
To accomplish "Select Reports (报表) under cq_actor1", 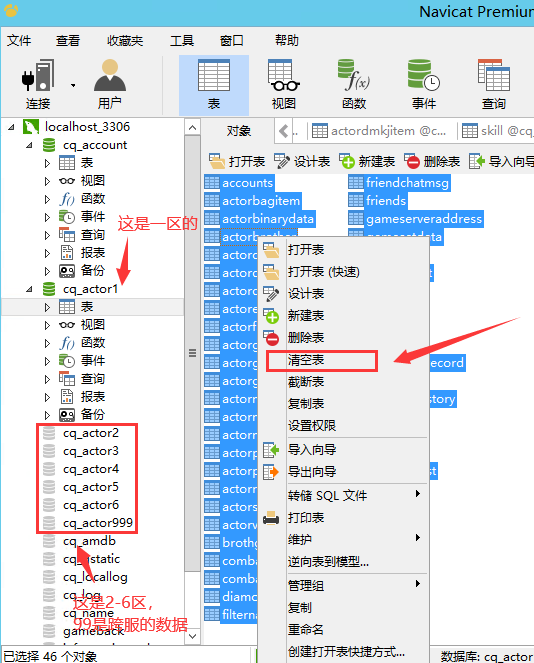I will pos(93,397).
